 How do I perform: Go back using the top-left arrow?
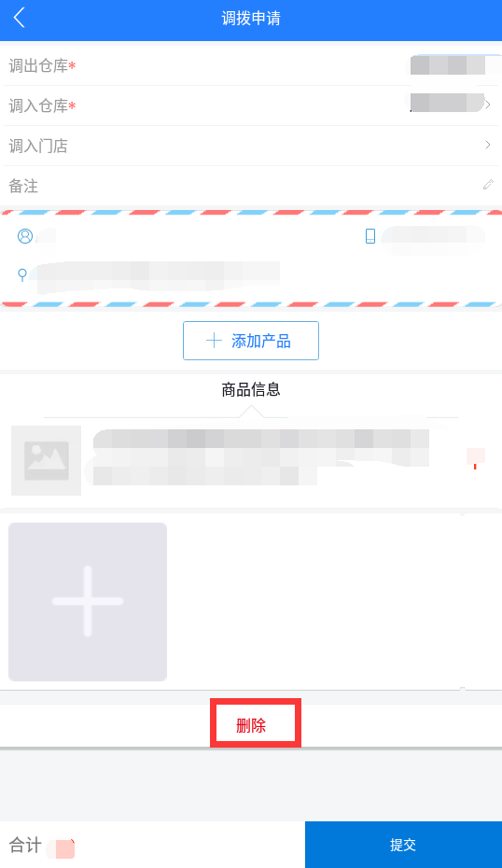20,18
